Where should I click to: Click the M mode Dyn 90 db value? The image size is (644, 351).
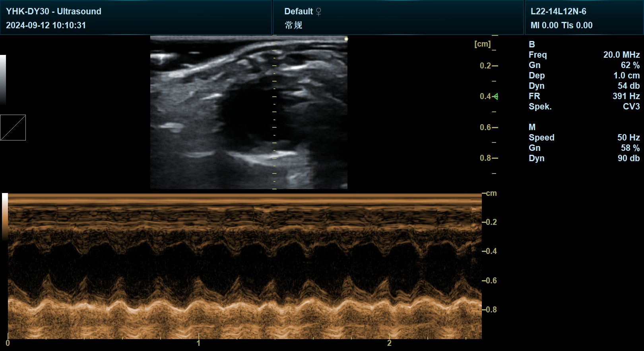[628, 158]
